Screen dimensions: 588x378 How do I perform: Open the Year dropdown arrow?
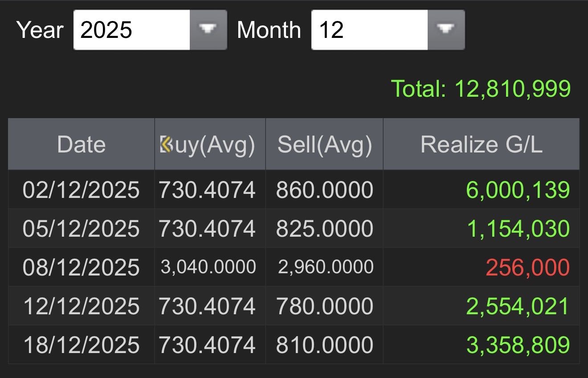tap(208, 30)
